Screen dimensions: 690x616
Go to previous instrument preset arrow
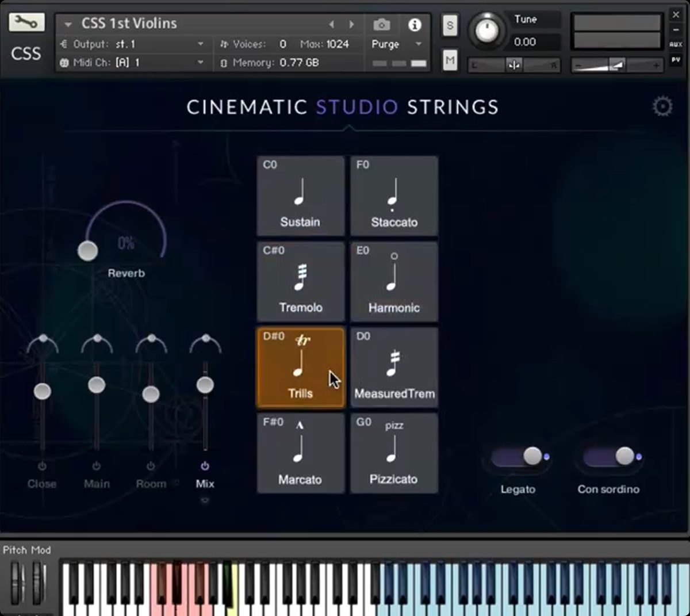(331, 24)
